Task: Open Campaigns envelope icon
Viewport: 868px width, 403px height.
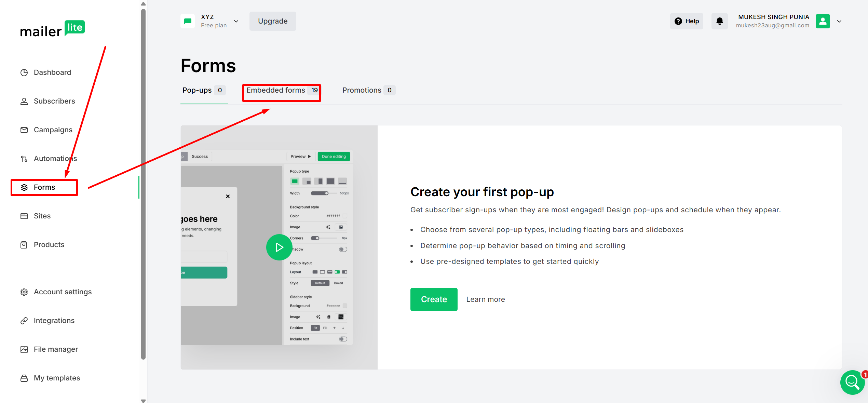Action: tap(24, 130)
